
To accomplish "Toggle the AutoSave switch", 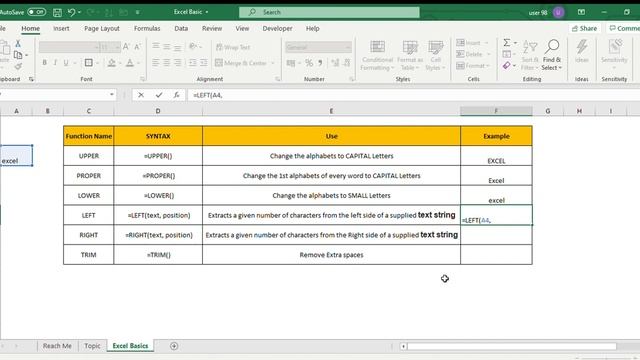I will click(37, 12).
